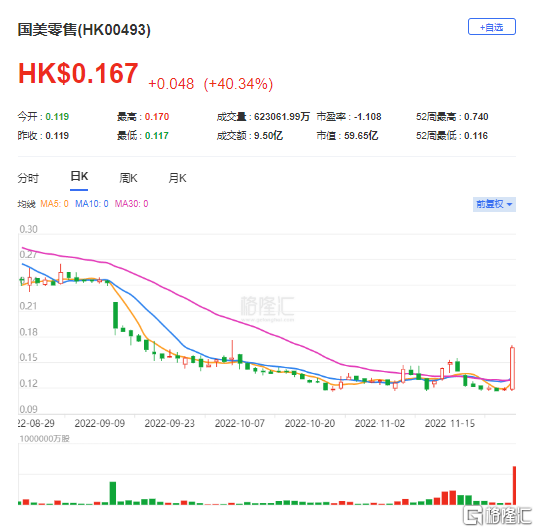The height and width of the screenshot is (532, 538).
Task: Click the 均线 legend label
Action: click(x=27, y=204)
